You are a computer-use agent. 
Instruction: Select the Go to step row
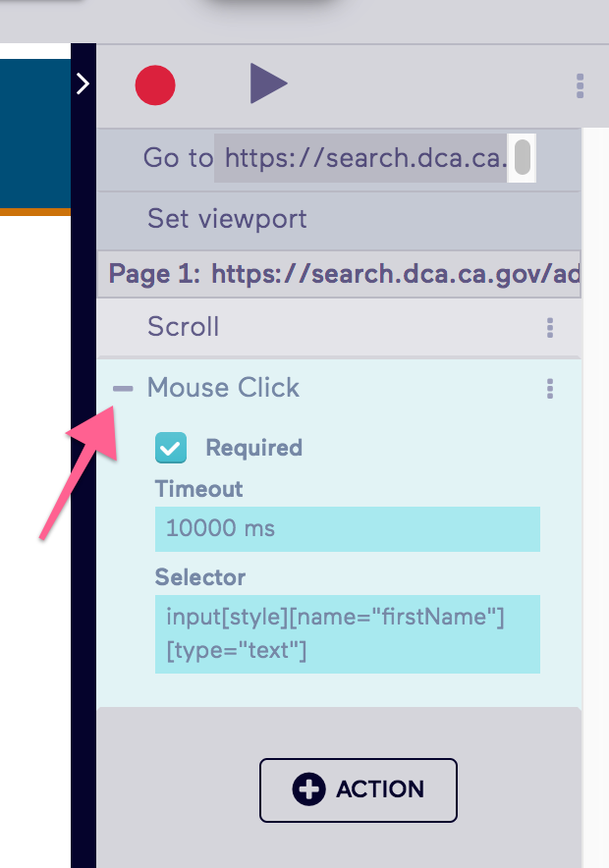coord(177,157)
